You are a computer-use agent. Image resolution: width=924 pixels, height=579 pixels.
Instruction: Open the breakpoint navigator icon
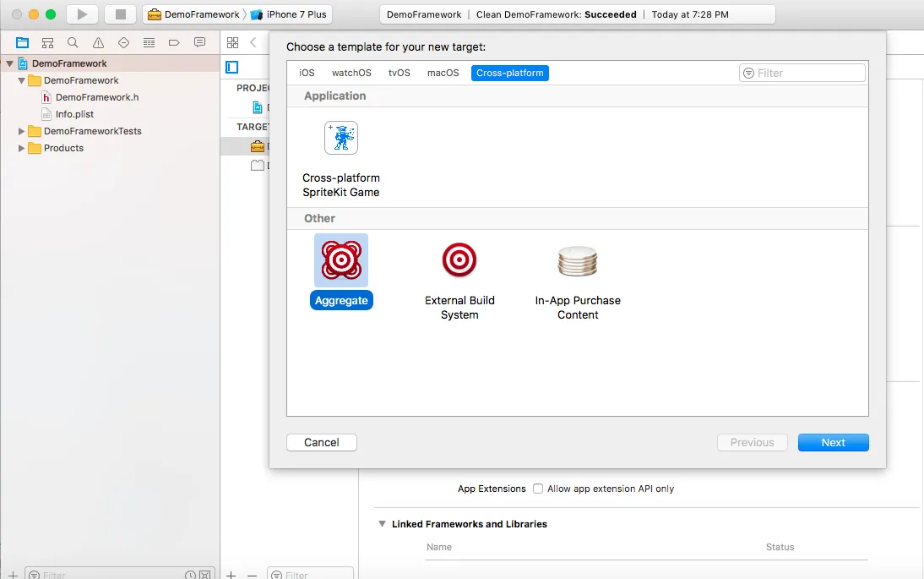tap(174, 42)
